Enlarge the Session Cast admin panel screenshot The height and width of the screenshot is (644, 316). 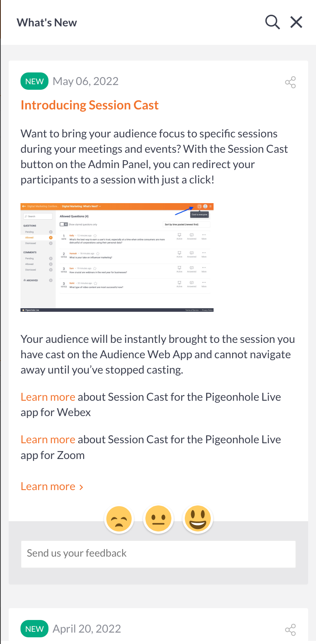117,257
